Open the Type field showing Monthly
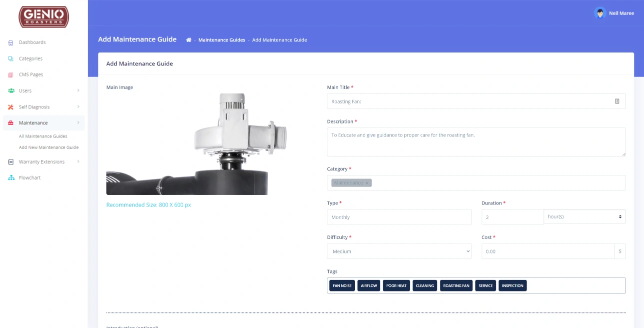The width and height of the screenshot is (644, 328). (x=399, y=217)
